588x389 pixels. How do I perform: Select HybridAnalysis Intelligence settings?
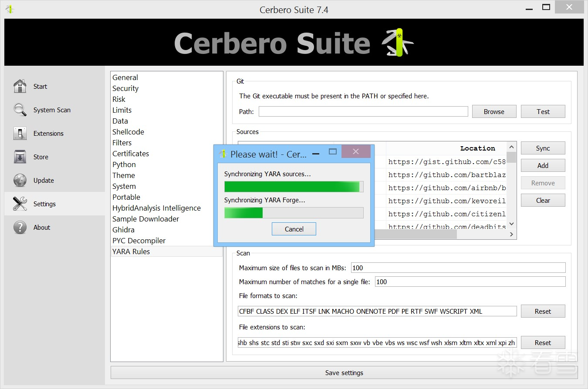[166, 208]
